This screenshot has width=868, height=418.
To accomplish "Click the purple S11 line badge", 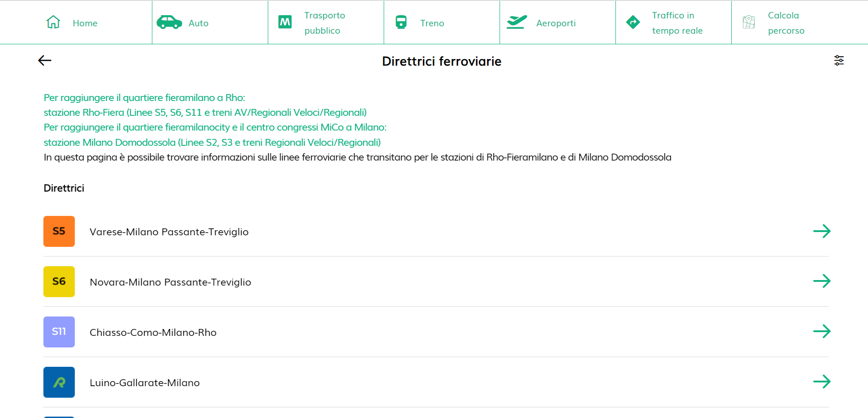I will (59, 332).
